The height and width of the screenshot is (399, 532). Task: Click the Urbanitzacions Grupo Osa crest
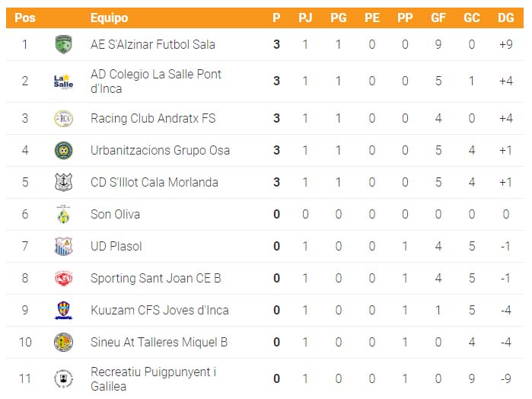(x=63, y=151)
